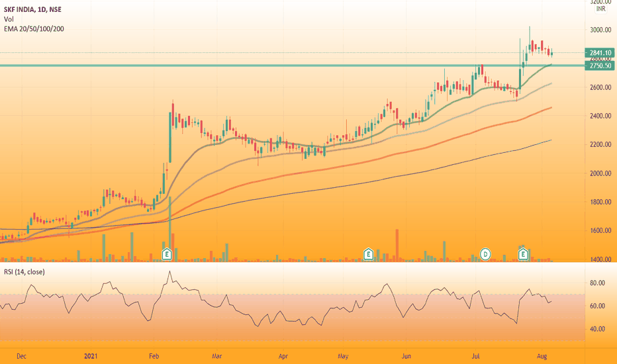This screenshot has width=617, height=364.
Task: Click the Feb label on time axis
Action: (154, 356)
